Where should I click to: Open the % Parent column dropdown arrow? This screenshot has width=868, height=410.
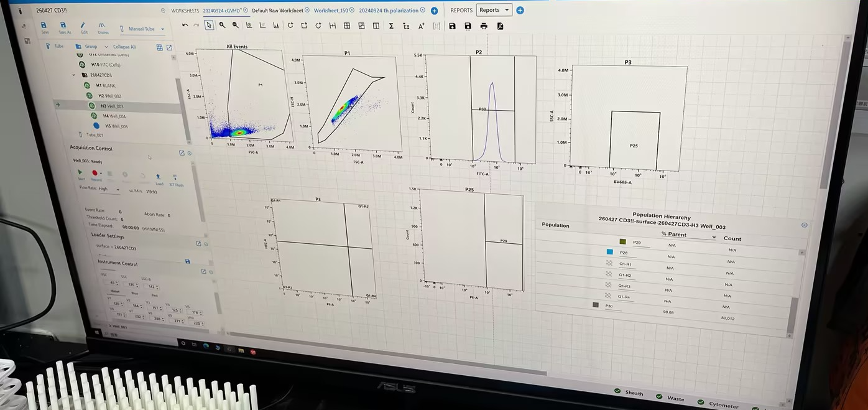(x=714, y=238)
